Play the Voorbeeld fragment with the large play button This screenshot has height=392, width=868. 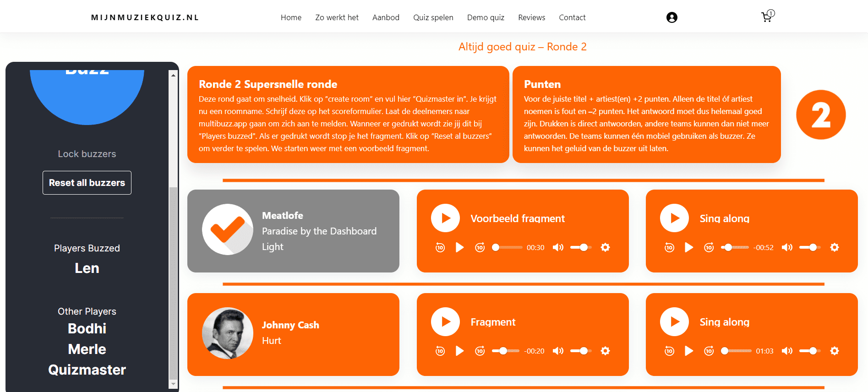point(445,218)
